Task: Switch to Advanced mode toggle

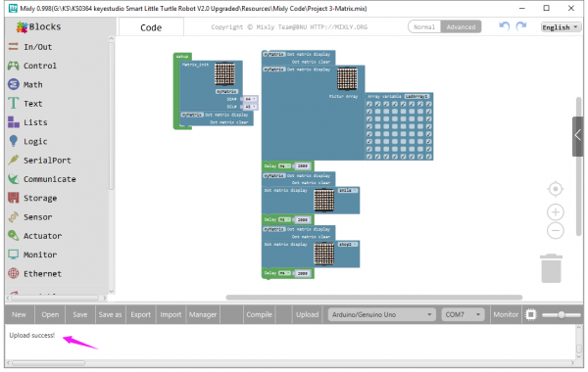Action: pos(461,27)
